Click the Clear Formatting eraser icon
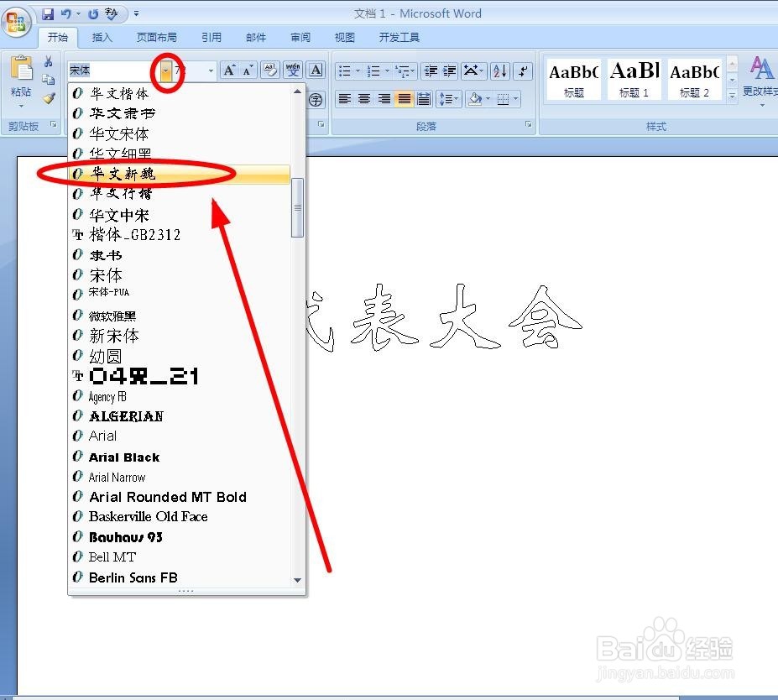 (270, 70)
